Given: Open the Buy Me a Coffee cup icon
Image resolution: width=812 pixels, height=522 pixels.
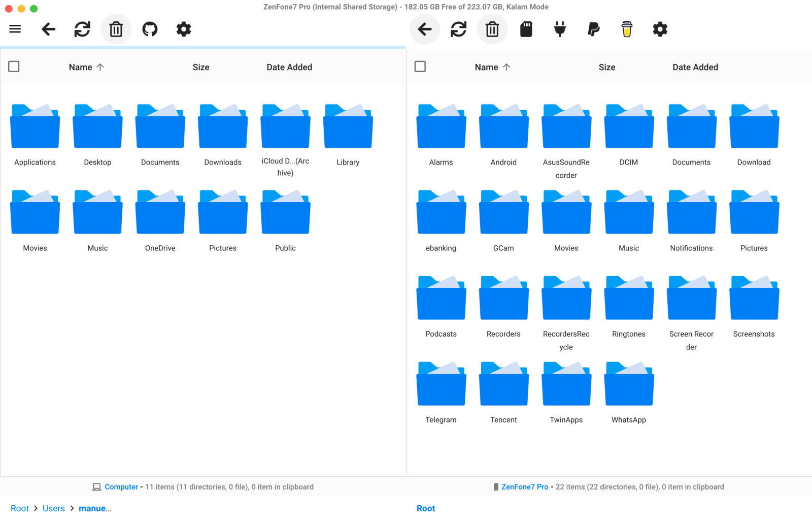Looking at the screenshot, I should (627, 29).
